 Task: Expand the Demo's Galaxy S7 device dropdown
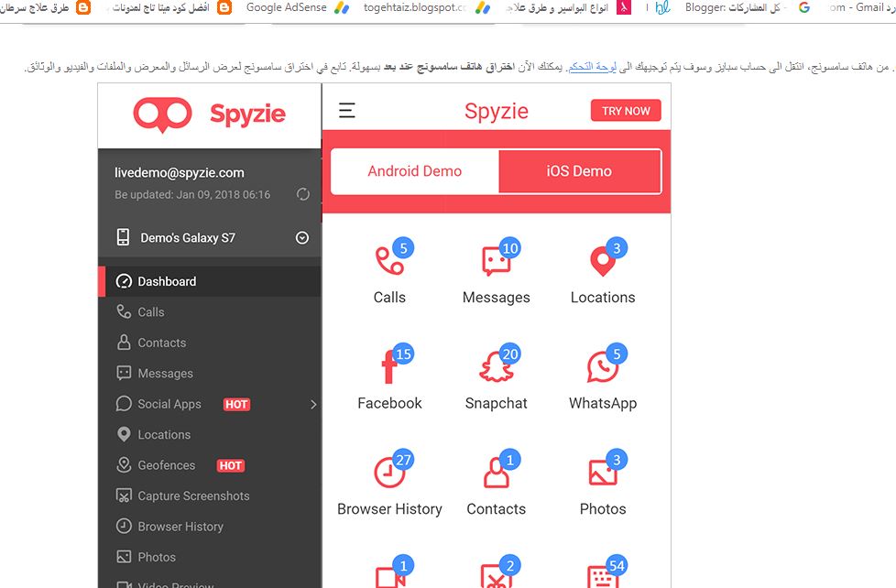[x=302, y=238]
